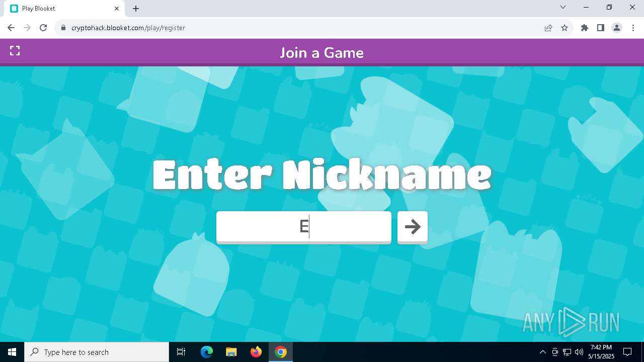Image resolution: width=644 pixels, height=362 pixels.
Task: Open the clock showing 7:42 PM
Action: click(601, 352)
